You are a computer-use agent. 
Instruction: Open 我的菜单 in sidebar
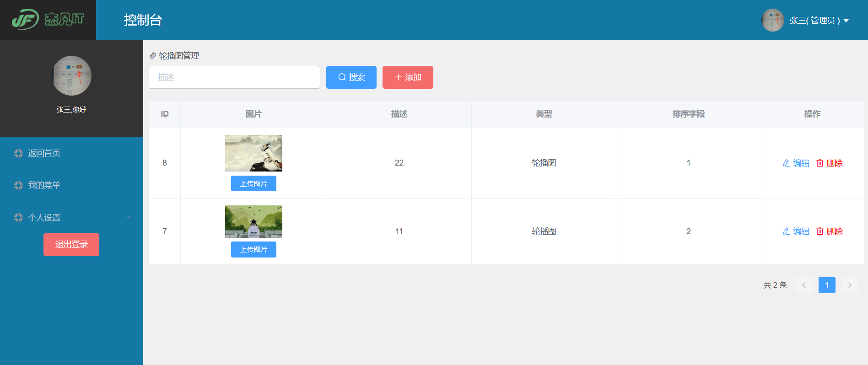click(x=44, y=185)
